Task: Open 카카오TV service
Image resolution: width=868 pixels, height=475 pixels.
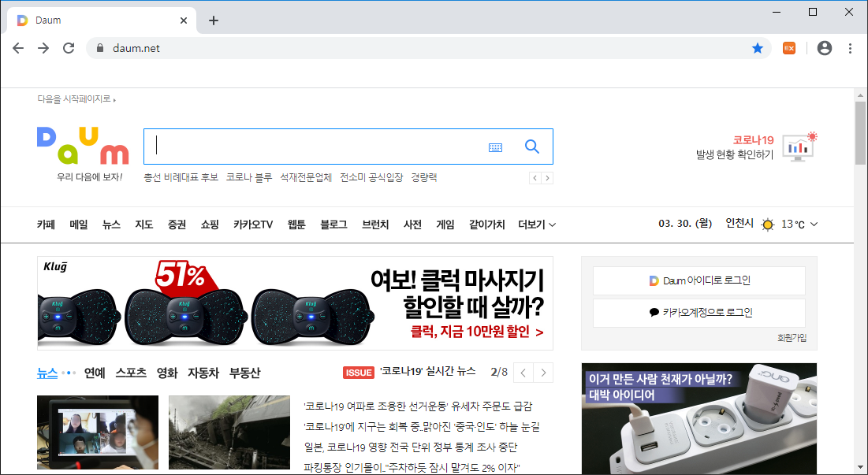Action: [253, 225]
